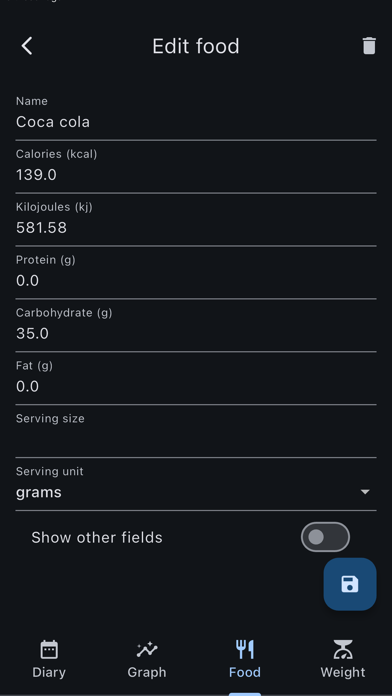Switch to the Weight tab label

[343, 672]
